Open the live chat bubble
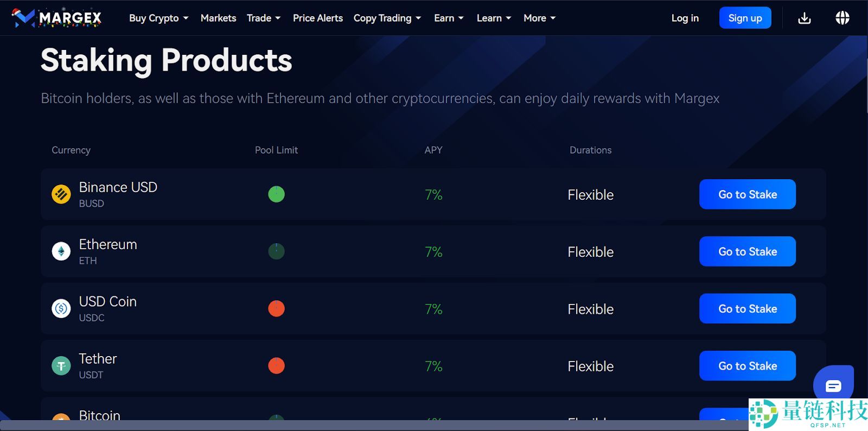 click(x=833, y=385)
